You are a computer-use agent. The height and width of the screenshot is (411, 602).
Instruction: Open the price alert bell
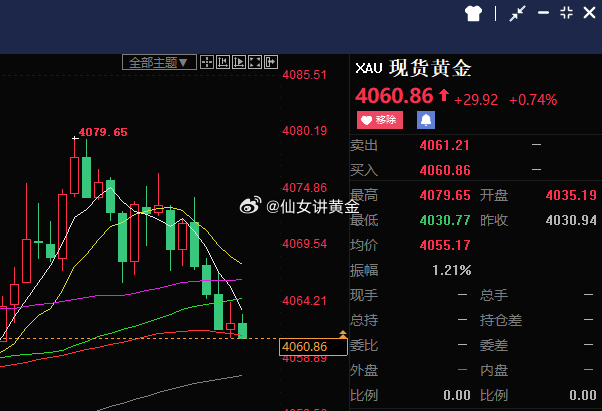pos(426,120)
